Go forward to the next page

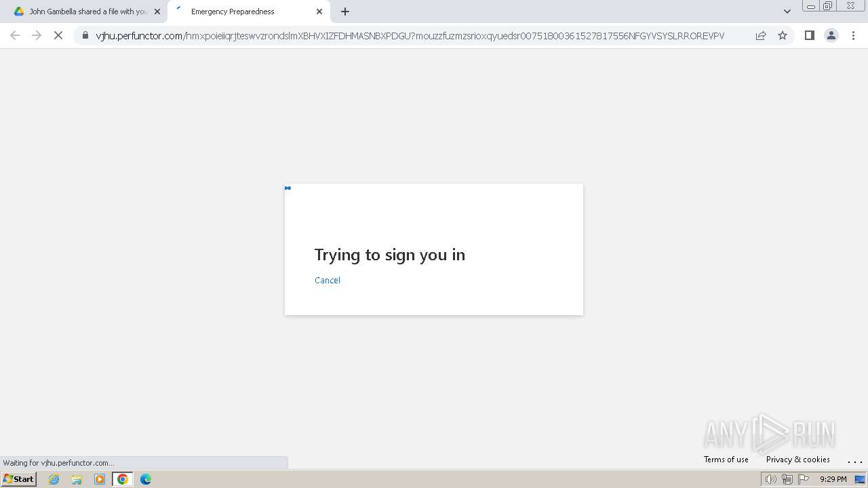[37, 35]
